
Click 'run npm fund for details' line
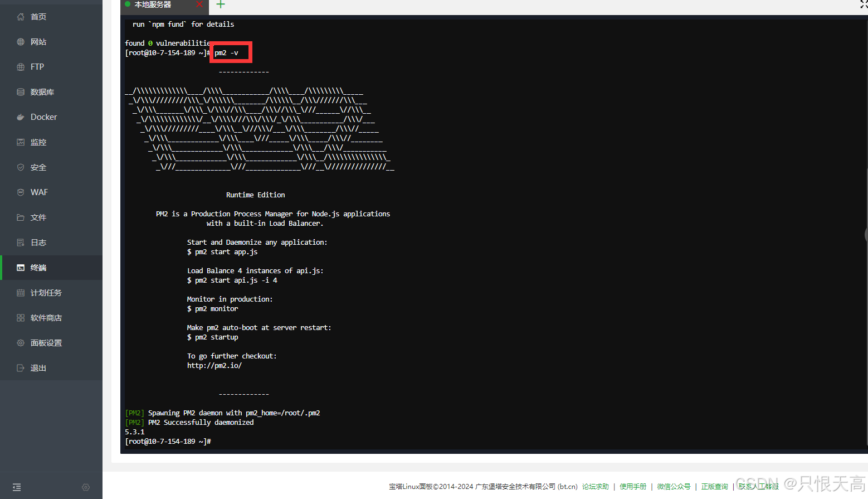183,25
